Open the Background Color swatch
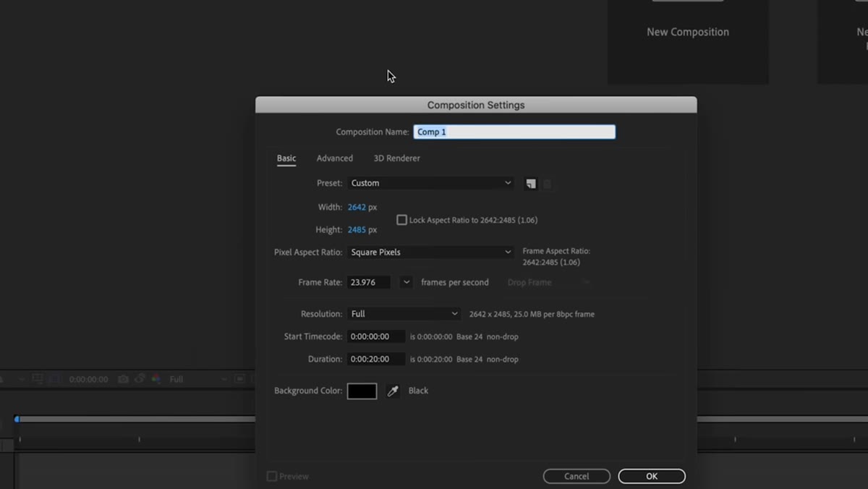The height and width of the screenshot is (489, 868). pyautogui.click(x=362, y=391)
